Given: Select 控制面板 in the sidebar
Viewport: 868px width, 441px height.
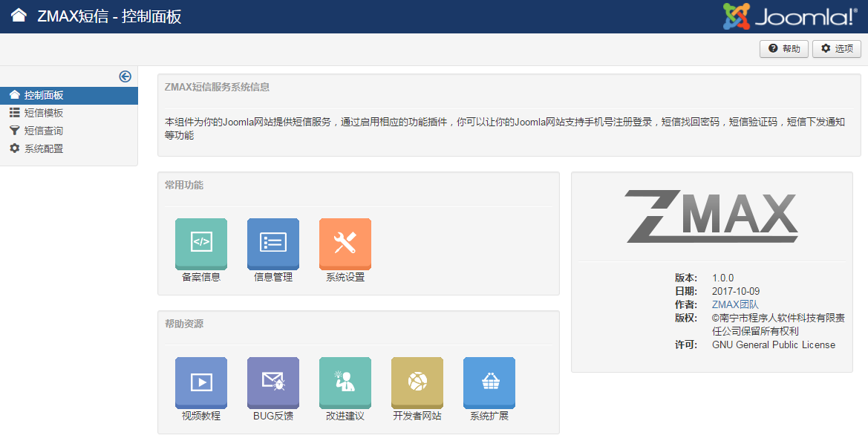Looking at the screenshot, I should point(68,95).
